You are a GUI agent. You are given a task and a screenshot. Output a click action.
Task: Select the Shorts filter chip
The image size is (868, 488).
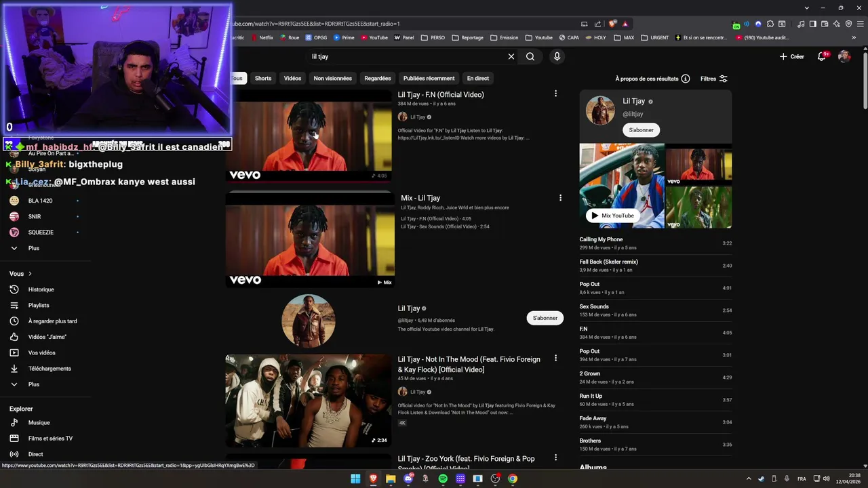coord(263,78)
